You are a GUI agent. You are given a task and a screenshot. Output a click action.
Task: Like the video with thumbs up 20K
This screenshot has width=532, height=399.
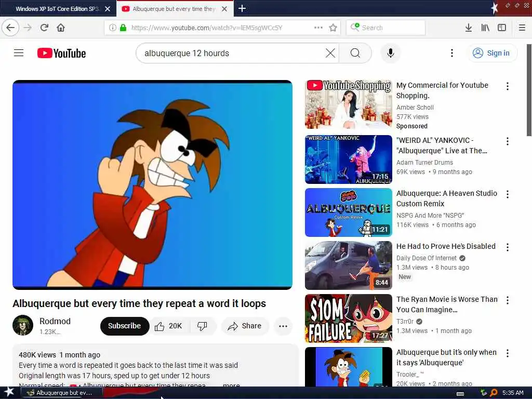[x=169, y=326]
